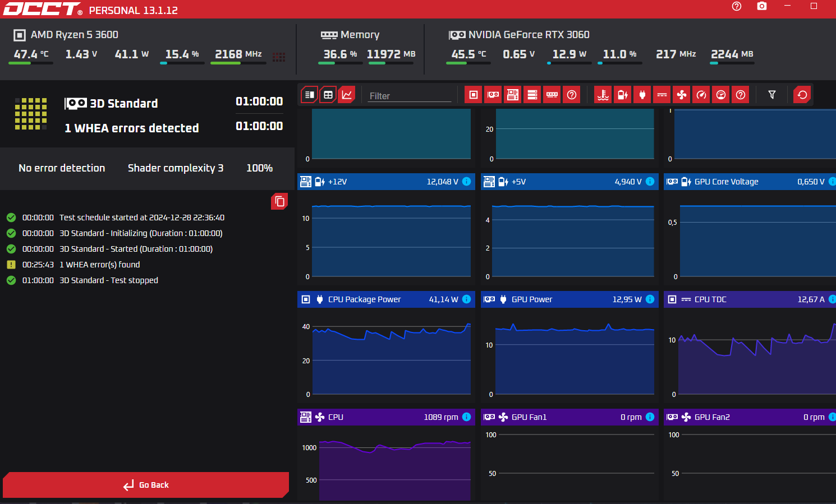Click the Go Back button
The width and height of the screenshot is (836, 504).
pos(146,485)
